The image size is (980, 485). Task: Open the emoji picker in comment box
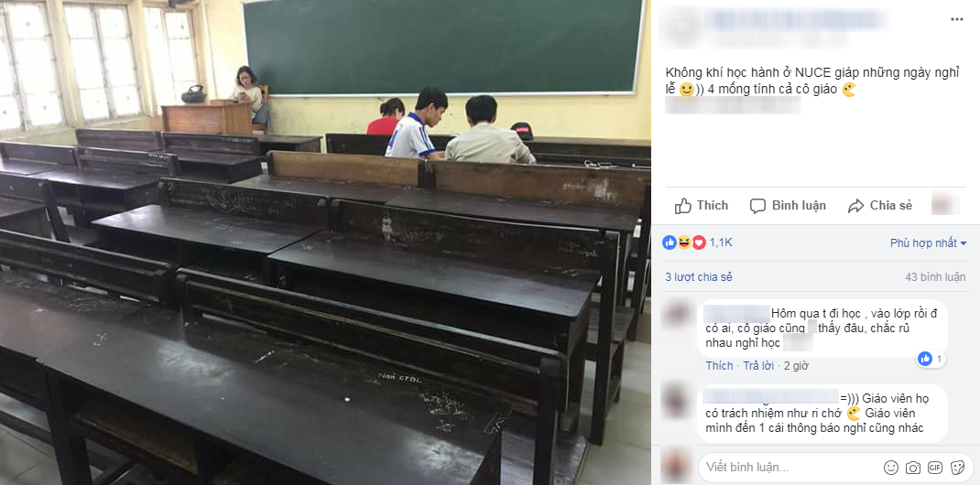pos(891,468)
